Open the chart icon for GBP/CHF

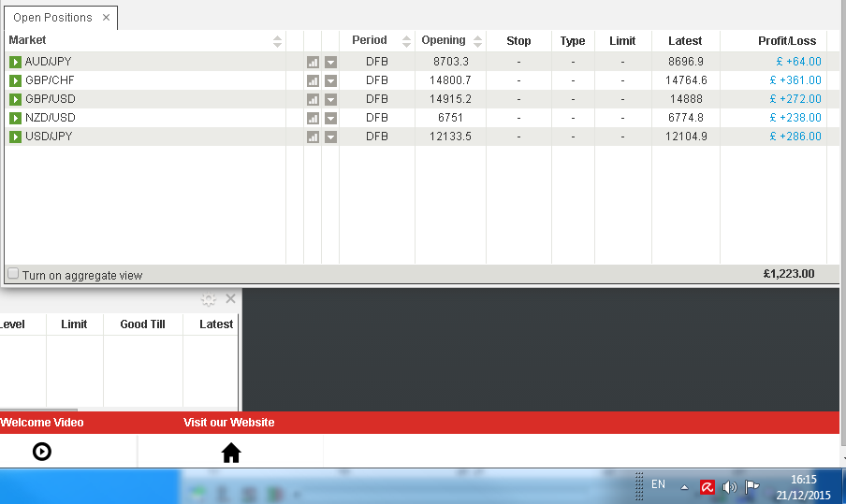313,80
